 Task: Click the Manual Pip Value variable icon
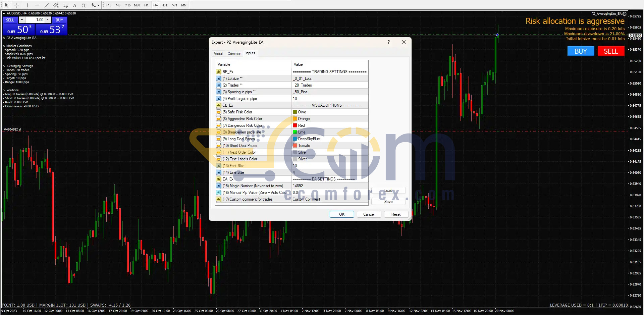tap(218, 193)
